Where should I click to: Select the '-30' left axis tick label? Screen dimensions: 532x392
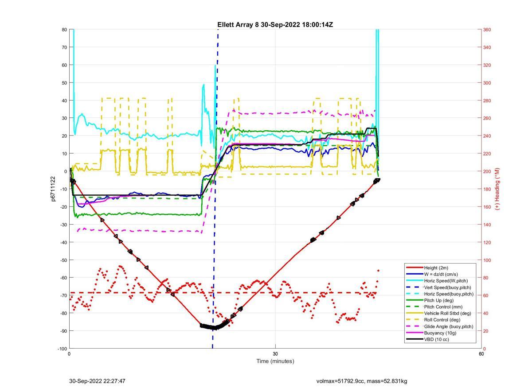pos(63,225)
